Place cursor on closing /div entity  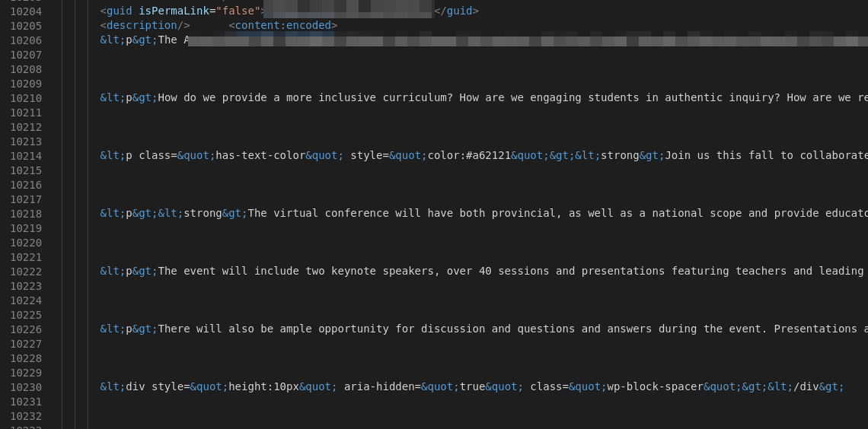[806, 386]
